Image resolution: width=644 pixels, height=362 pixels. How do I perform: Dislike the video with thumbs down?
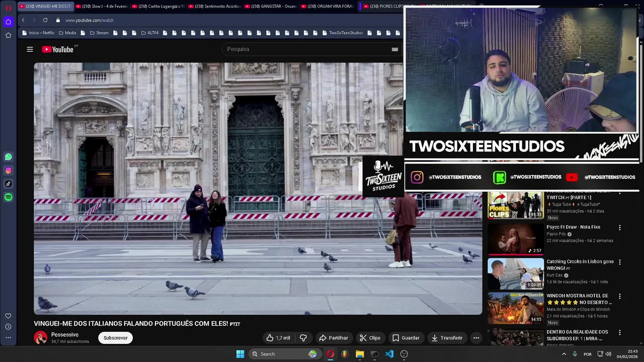[303, 338]
